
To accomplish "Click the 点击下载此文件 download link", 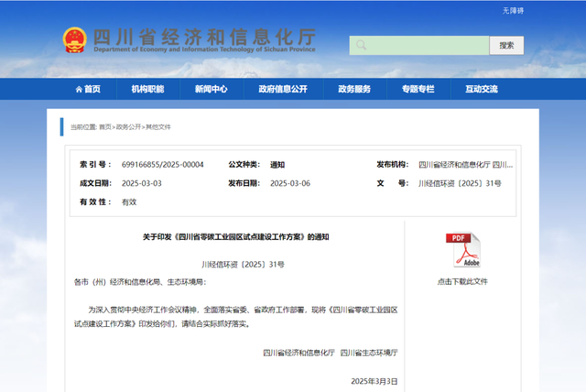I will 462,281.
